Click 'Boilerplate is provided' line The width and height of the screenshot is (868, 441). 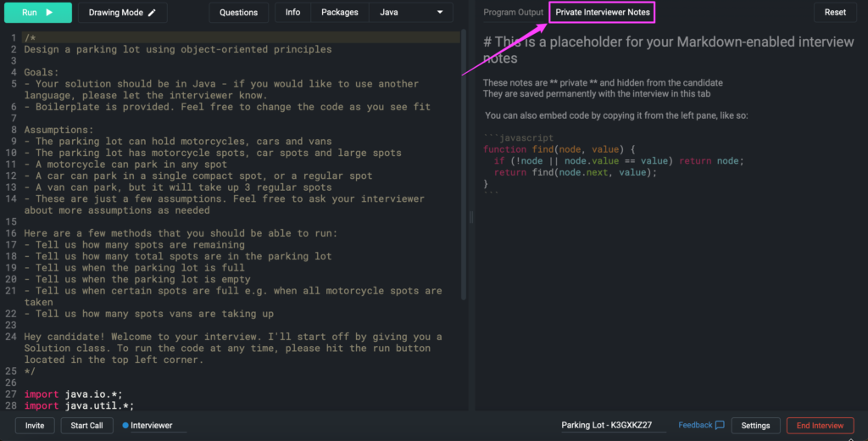227,106
